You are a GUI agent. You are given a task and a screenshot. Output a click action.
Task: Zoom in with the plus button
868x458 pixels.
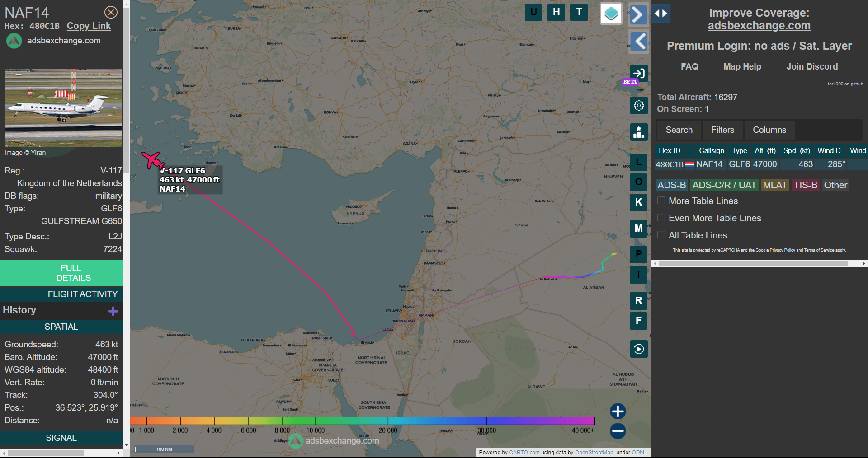tap(618, 411)
